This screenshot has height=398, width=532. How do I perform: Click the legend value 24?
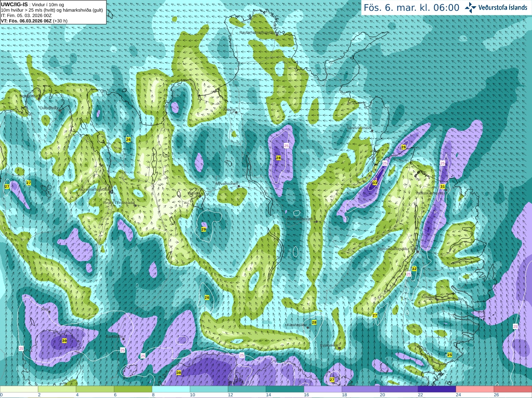(x=458, y=395)
